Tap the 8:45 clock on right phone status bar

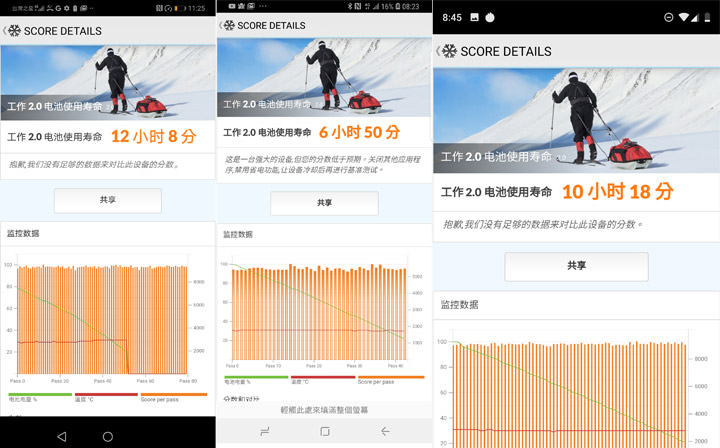click(452, 17)
